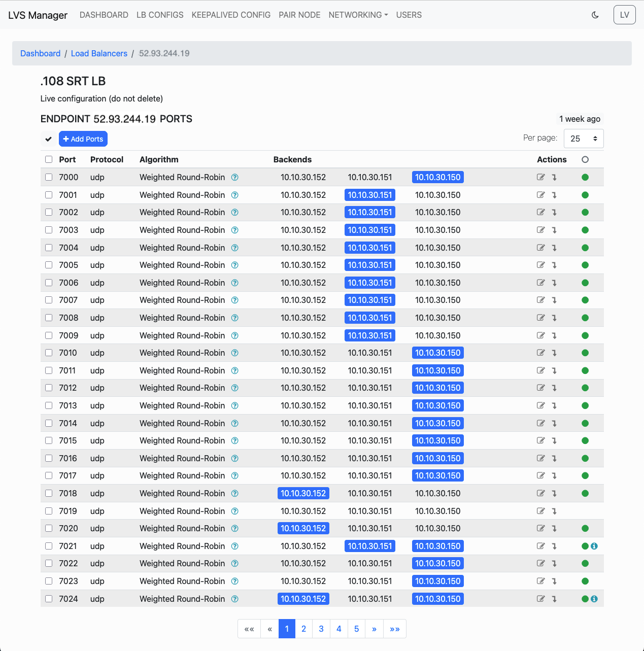The width and height of the screenshot is (644, 651).
Task: Toggle the select-all ports checkbox
Action: click(49, 159)
